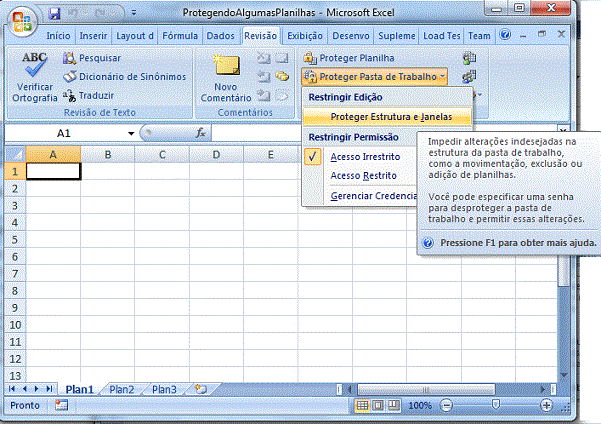The width and height of the screenshot is (601, 424).
Task: Click the insert worksheet tab icon
Action: [201, 389]
